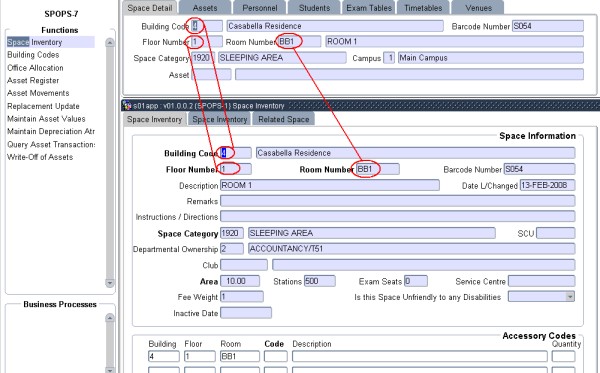Viewport: 600px width, 373px height.
Task: Click the Accessory Codes Code field
Action: [276, 356]
